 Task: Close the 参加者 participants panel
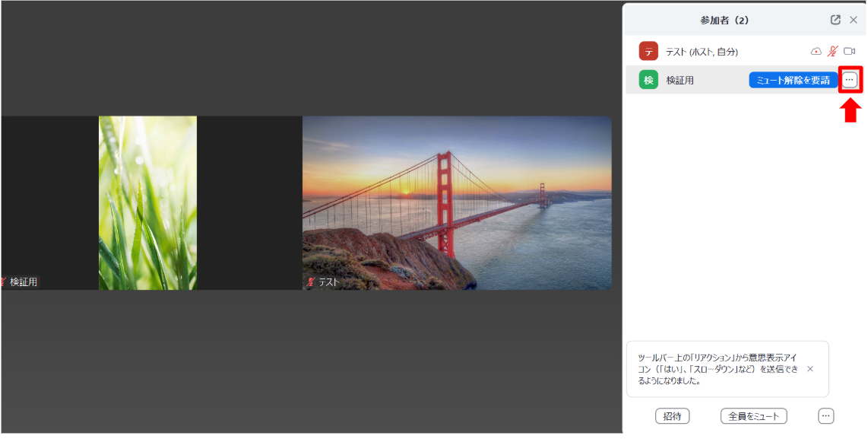point(854,20)
